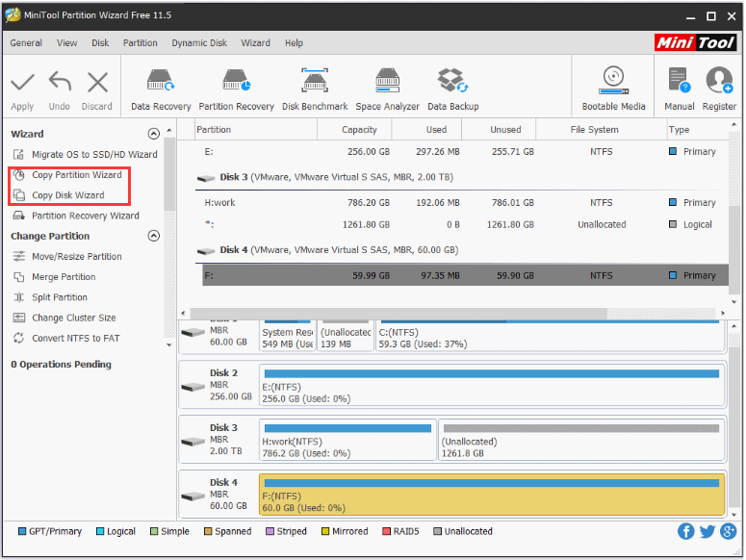Click the Migrate OS to SSD/HD Wizard link

[94, 155]
